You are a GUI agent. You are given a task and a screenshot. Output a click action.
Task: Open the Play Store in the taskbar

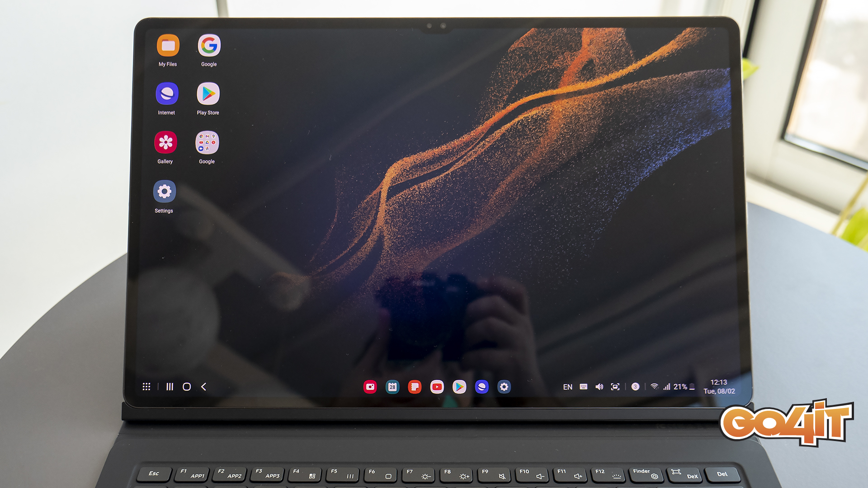[459, 387]
